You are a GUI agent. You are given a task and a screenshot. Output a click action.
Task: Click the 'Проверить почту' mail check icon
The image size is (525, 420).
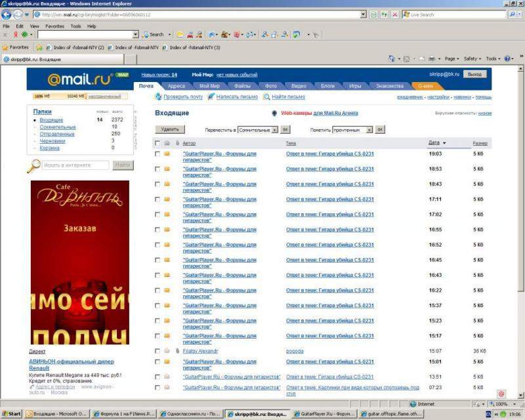tap(157, 96)
